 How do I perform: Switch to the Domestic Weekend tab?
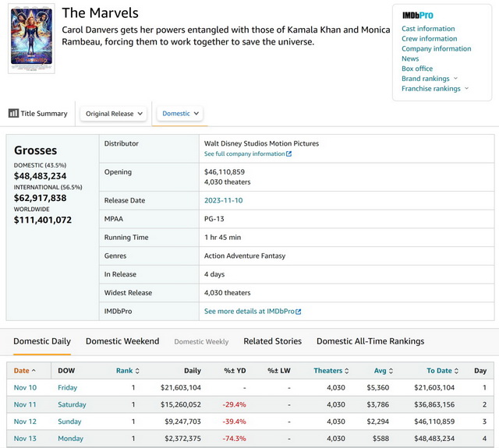coord(122,341)
